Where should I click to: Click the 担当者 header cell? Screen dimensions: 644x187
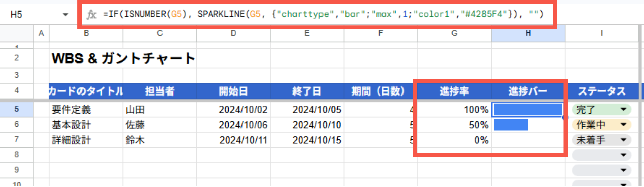pyautogui.click(x=160, y=91)
